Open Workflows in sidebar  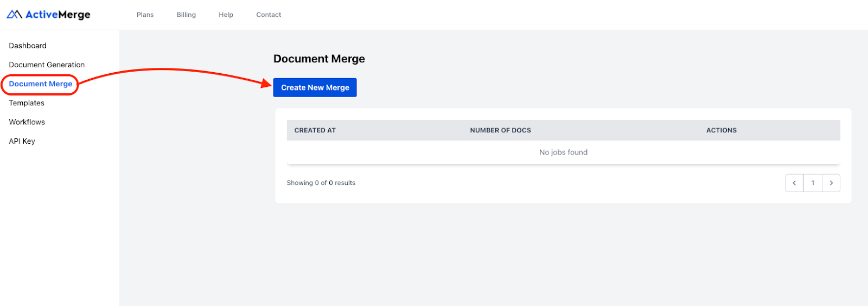(x=27, y=122)
